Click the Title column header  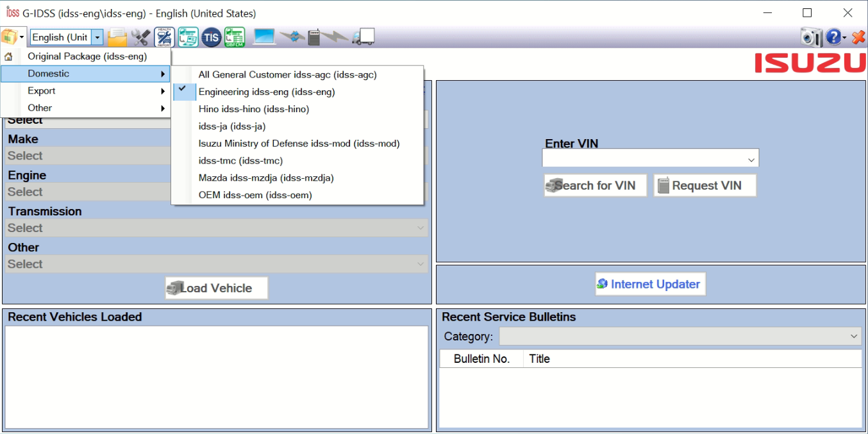[692, 359]
